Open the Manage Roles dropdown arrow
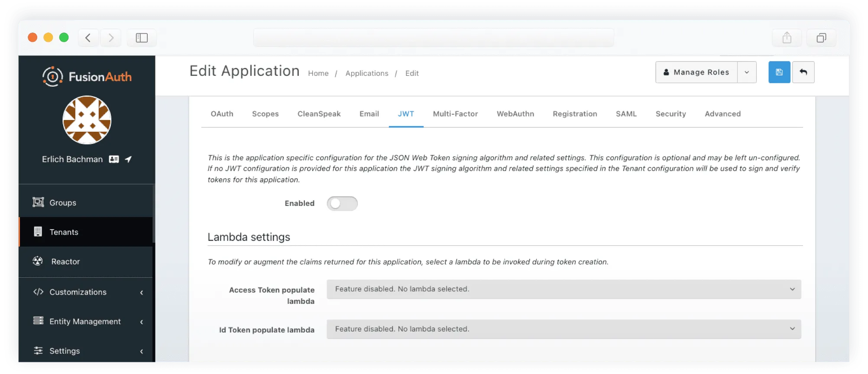This screenshot has width=868, height=374. coord(747,72)
